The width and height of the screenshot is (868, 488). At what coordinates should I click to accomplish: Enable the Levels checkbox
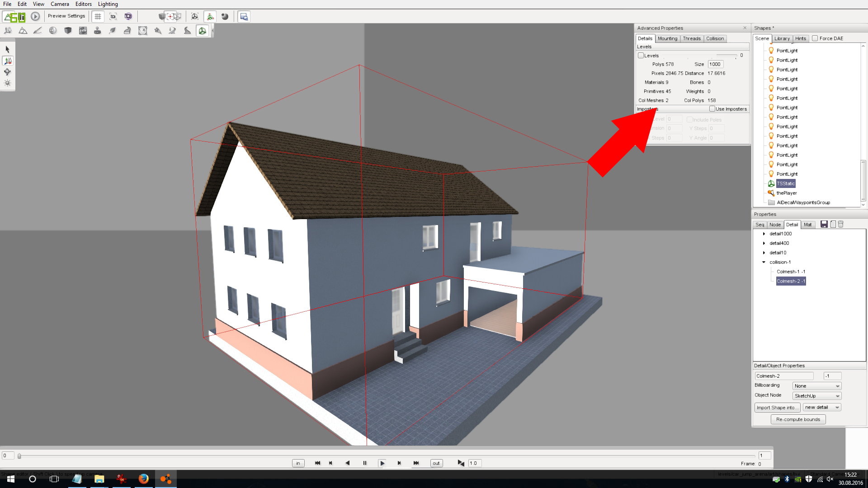click(641, 56)
